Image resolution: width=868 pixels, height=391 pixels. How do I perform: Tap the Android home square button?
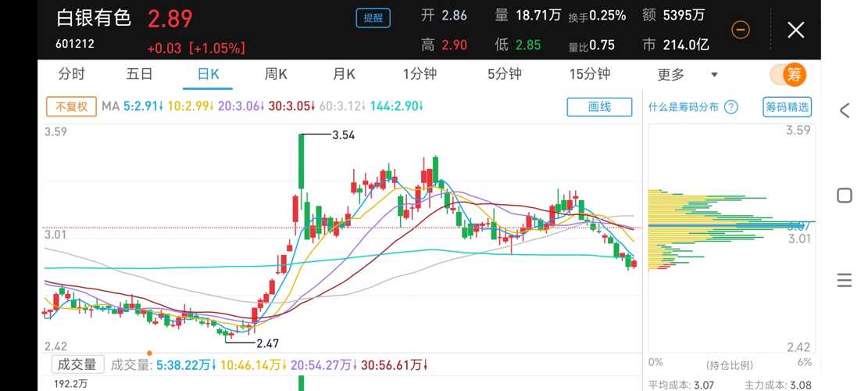(845, 195)
